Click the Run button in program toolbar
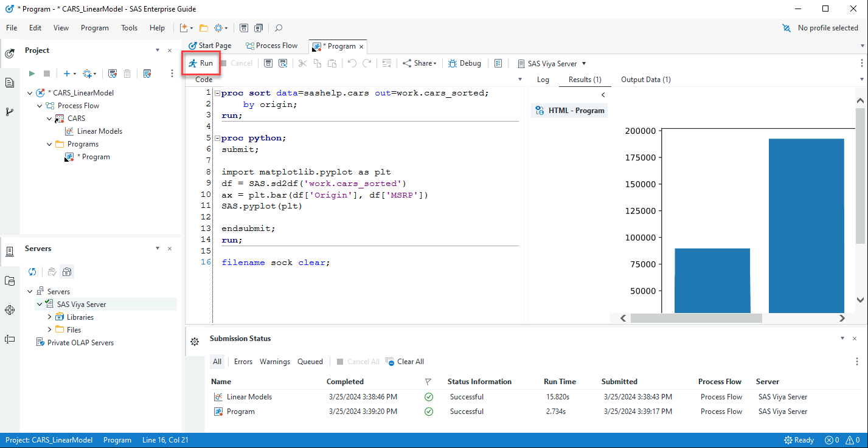868x448 pixels. tap(201, 63)
